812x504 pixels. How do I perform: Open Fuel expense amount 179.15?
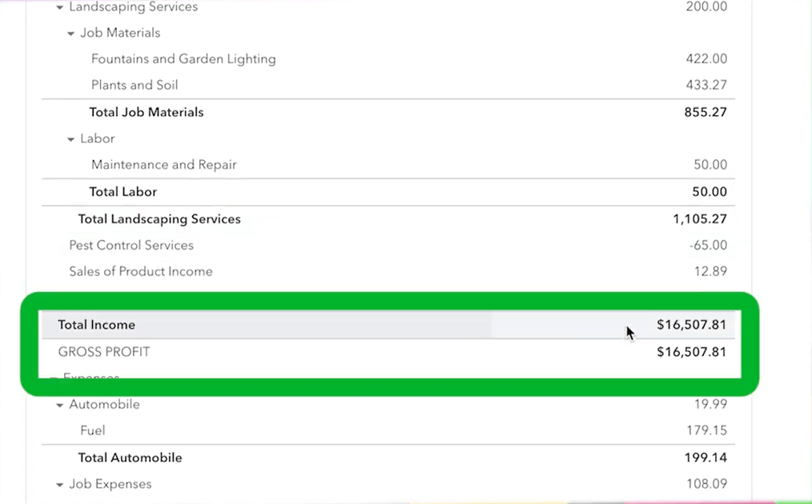point(707,430)
